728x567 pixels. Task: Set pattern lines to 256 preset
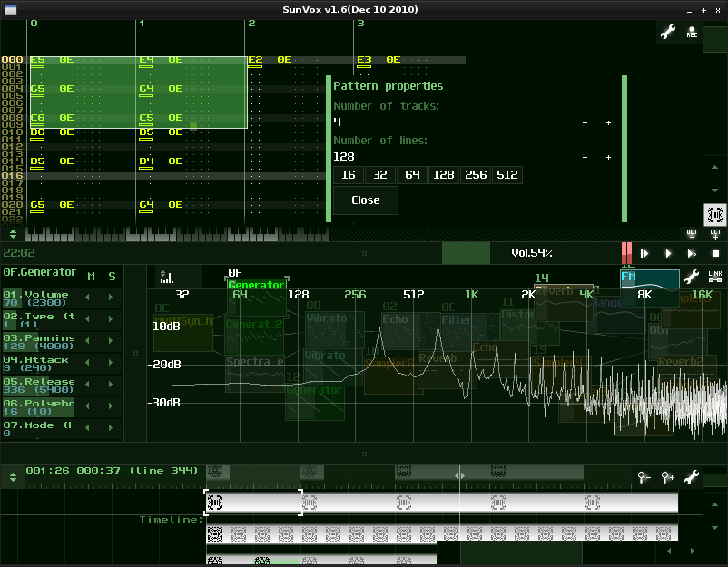[x=476, y=175]
